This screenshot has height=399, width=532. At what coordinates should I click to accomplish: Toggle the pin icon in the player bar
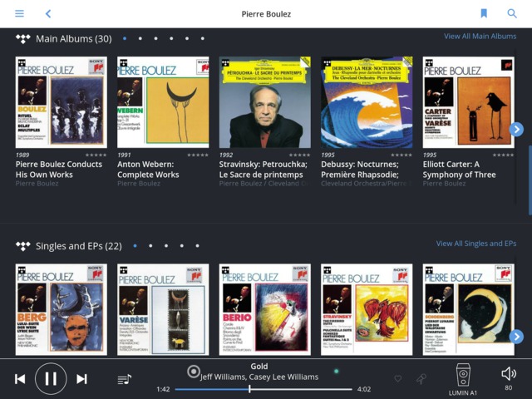click(x=421, y=379)
